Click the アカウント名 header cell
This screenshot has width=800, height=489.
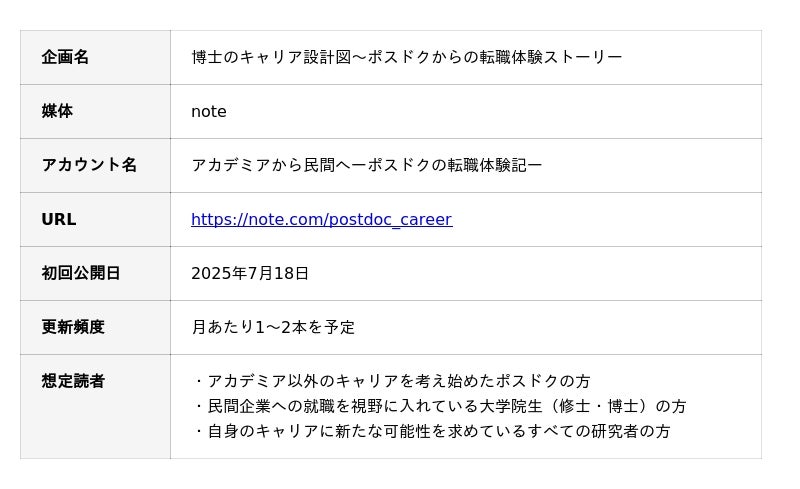click(89, 166)
